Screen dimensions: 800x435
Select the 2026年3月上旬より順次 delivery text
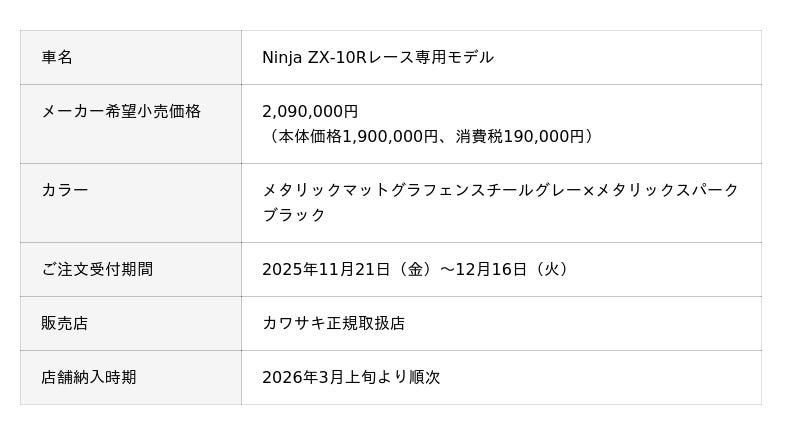coord(351,378)
